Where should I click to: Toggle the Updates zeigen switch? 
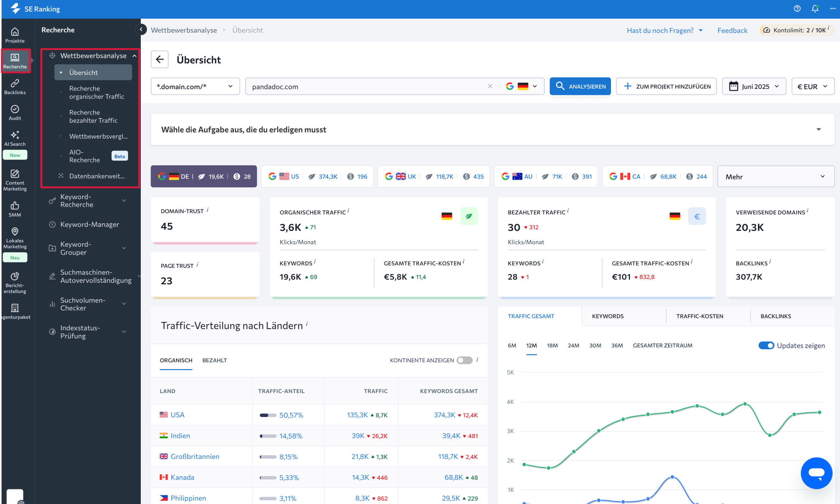click(x=766, y=346)
